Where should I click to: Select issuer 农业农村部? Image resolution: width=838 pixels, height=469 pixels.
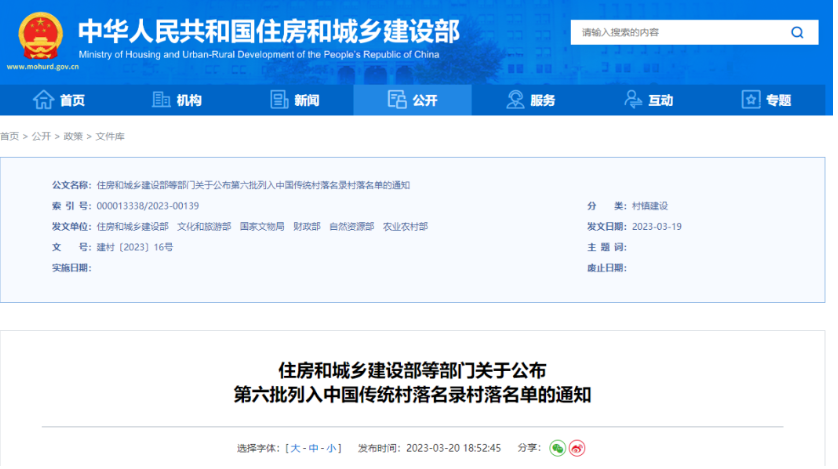click(408, 228)
